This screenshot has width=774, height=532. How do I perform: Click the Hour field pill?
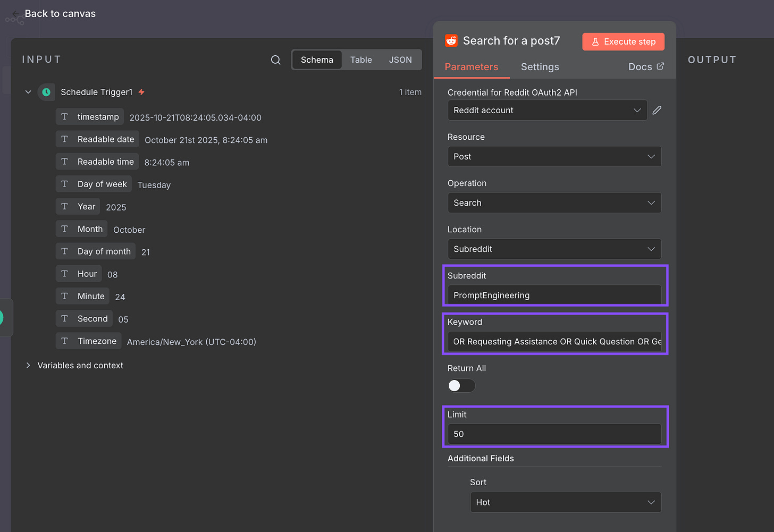[x=79, y=274]
